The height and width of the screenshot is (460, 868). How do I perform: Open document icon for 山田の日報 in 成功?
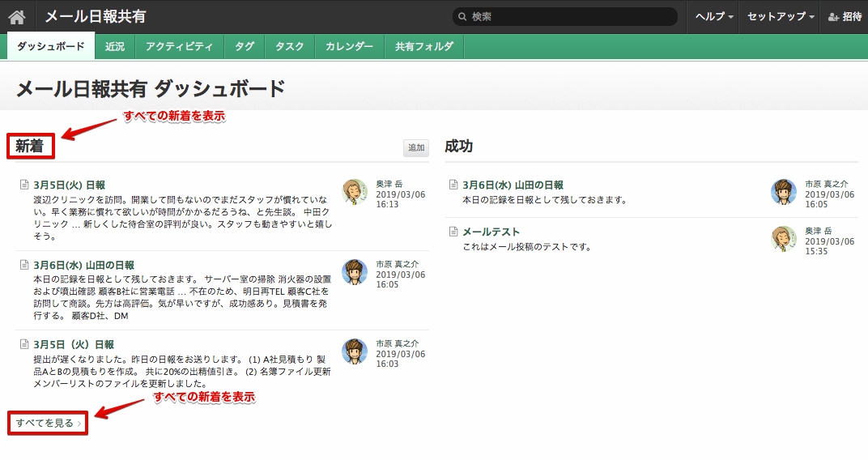453,185
